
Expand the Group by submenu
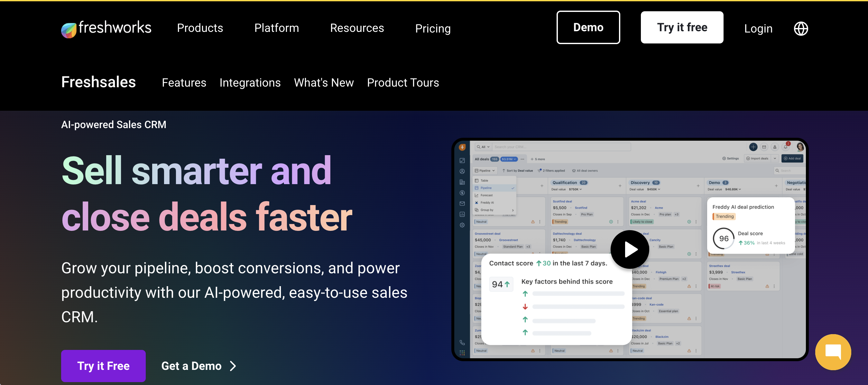(494, 210)
